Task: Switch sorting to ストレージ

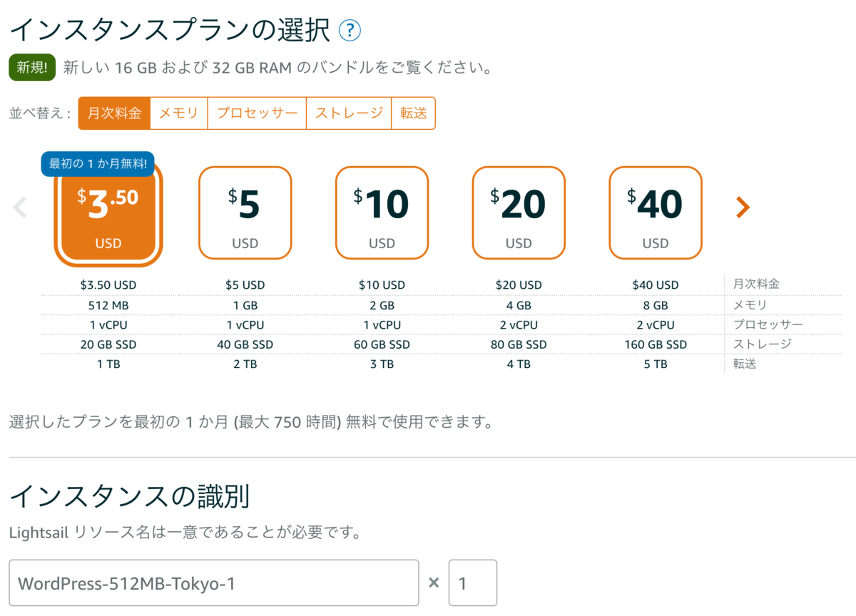Action: pos(349,113)
